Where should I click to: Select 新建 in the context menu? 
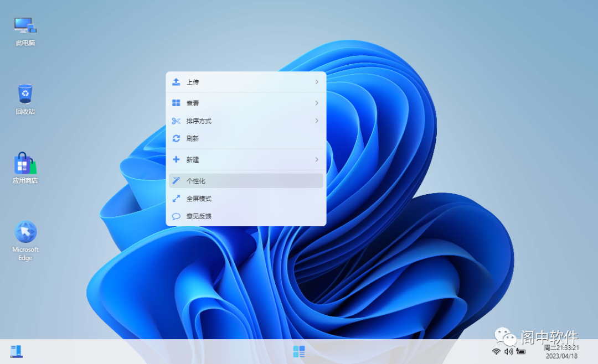tap(246, 159)
